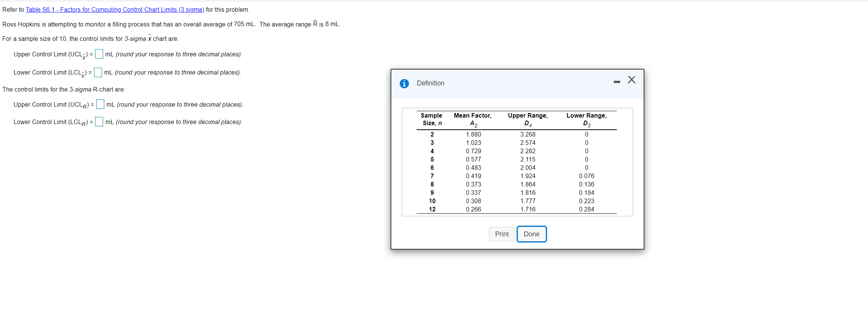Viewport: 868px width, 326px height.
Task: Click the Done button
Action: tap(531, 234)
